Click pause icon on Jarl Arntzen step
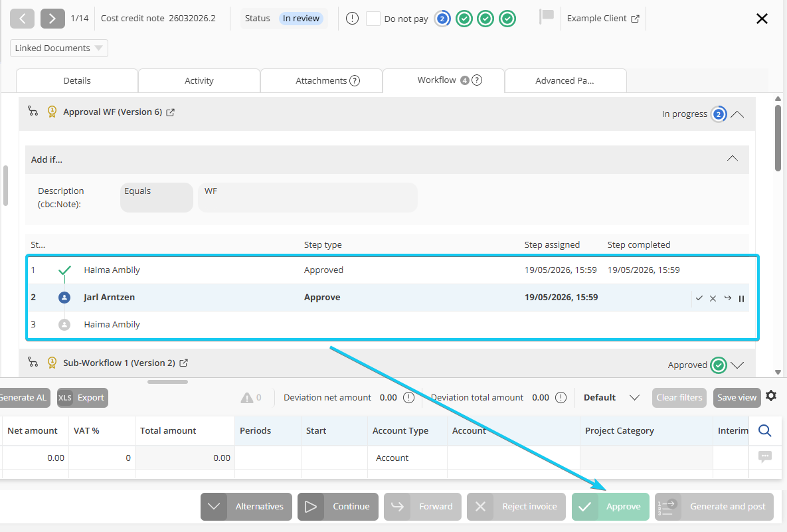Viewport: 787px width, 532px height. 741,299
